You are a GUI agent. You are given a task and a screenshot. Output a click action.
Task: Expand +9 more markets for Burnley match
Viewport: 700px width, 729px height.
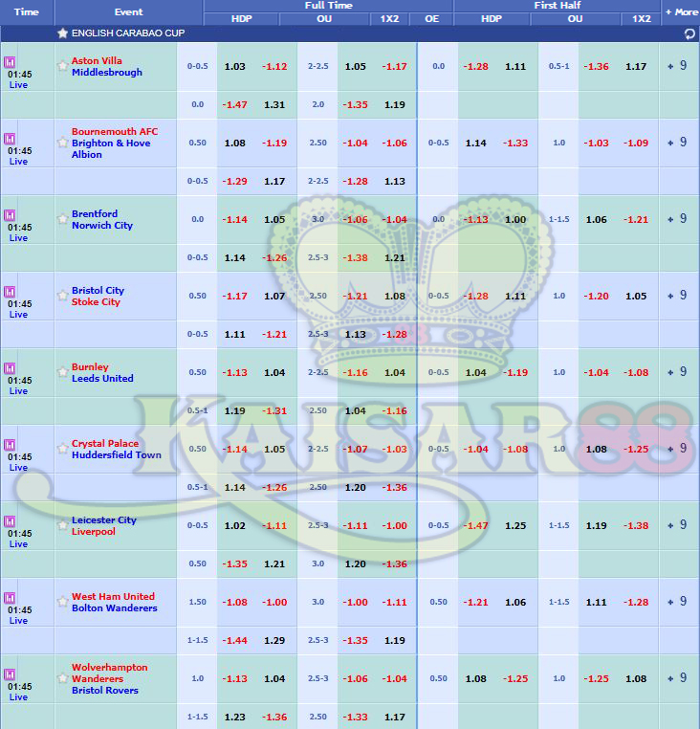click(677, 371)
